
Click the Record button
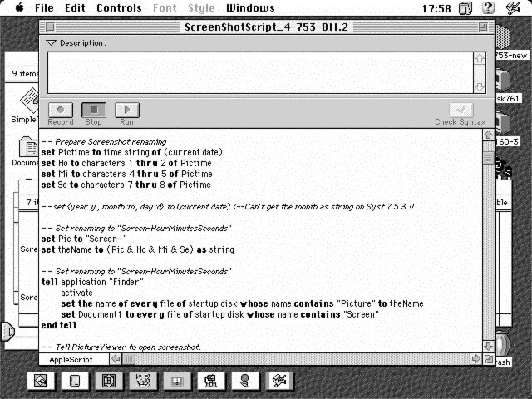(60, 110)
